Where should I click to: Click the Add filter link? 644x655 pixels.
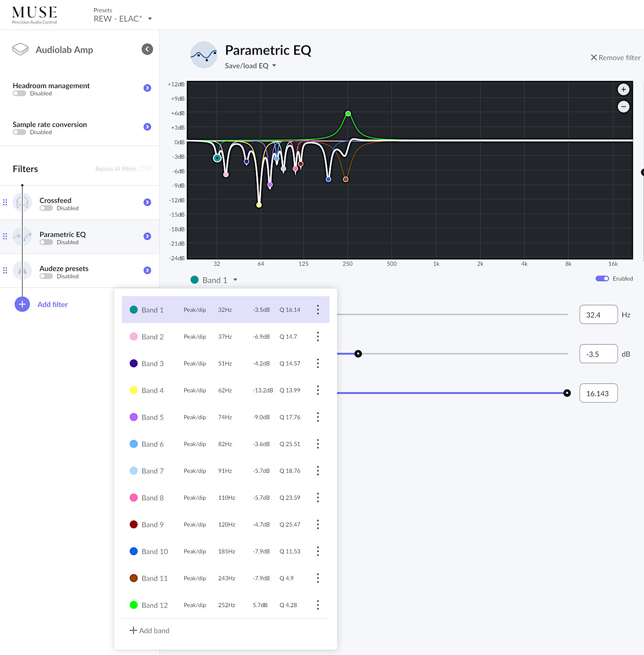coord(53,304)
